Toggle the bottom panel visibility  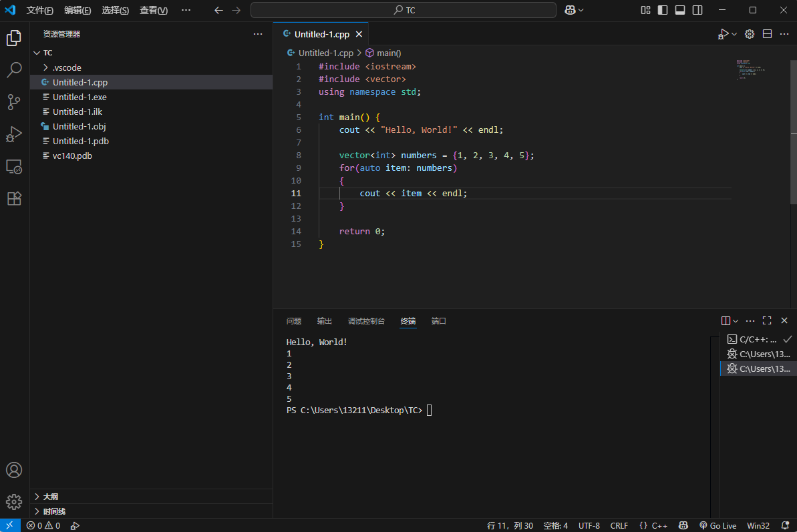click(680, 10)
